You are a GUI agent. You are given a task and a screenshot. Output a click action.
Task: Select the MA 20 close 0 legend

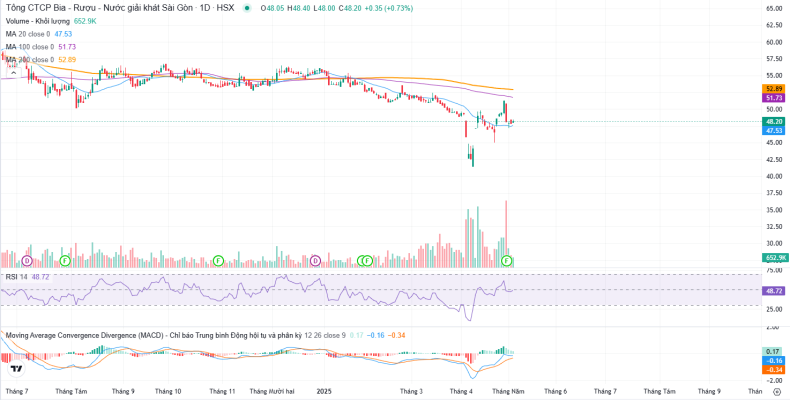click(28, 34)
